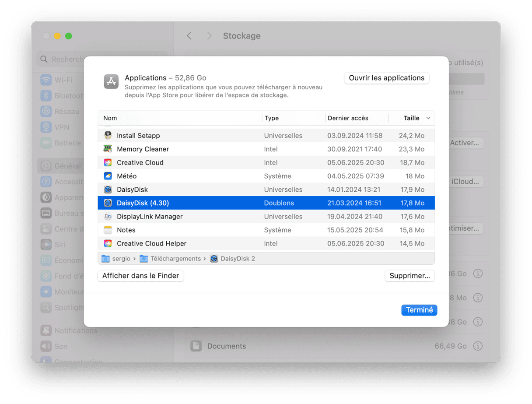Open Général icon in the Settings sidebar
The height and width of the screenshot is (404, 532).
(x=46, y=166)
